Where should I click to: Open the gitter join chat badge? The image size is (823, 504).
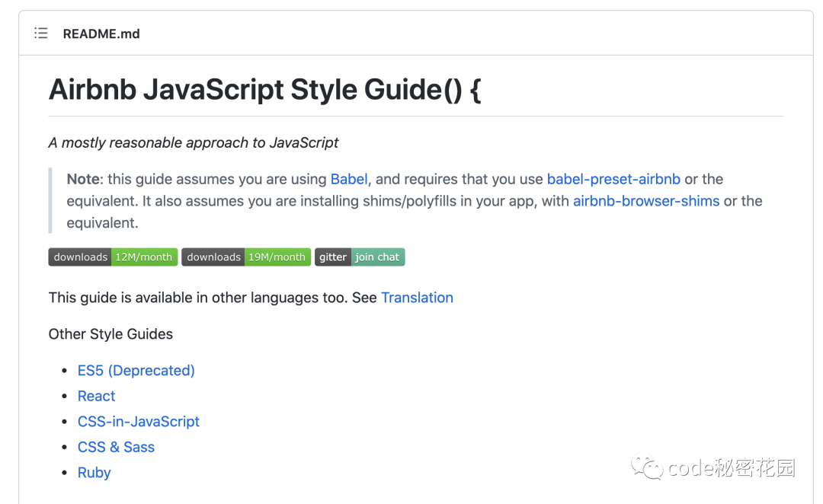360,257
